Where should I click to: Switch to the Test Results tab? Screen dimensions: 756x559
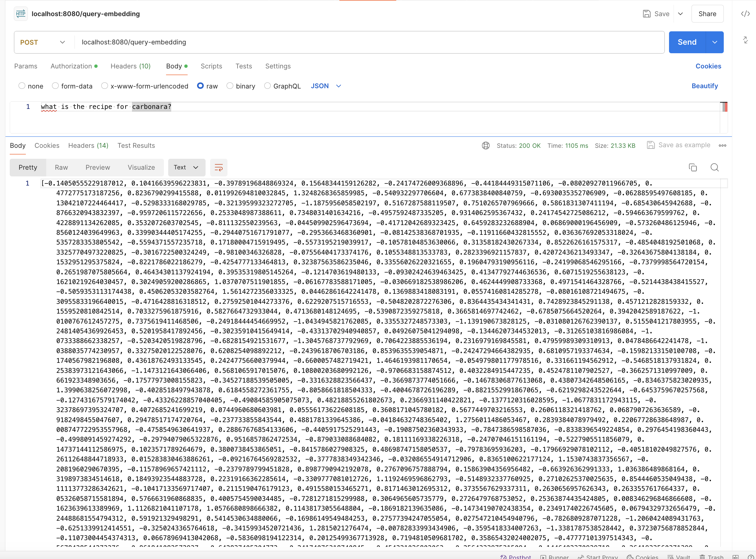click(136, 145)
